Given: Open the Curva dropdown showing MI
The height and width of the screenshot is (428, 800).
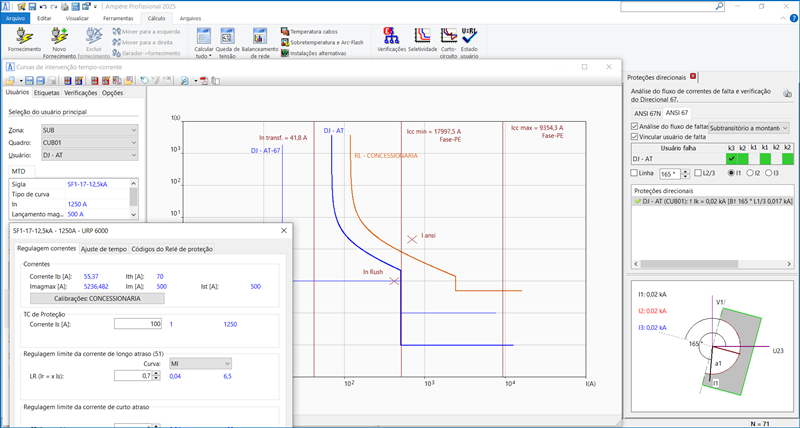Looking at the screenshot, I should (x=200, y=364).
